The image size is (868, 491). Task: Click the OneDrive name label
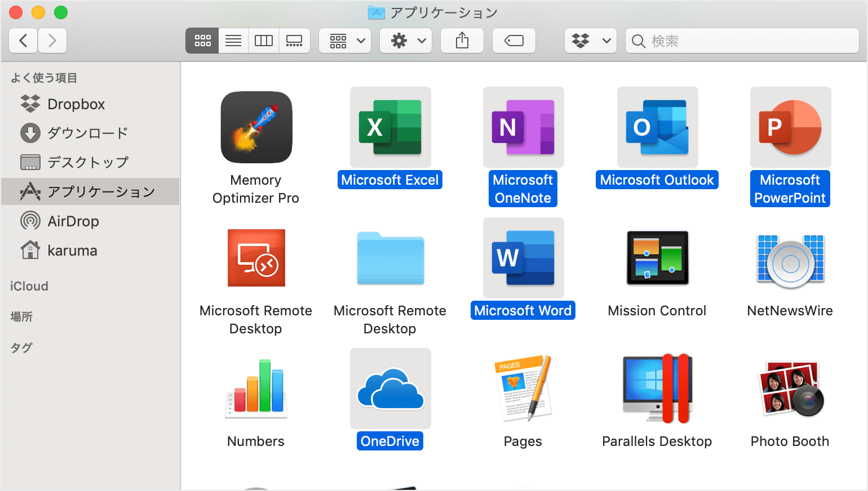click(x=390, y=441)
